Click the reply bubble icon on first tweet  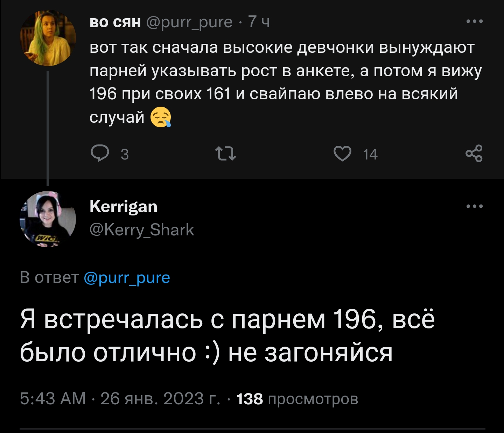pyautogui.click(x=99, y=154)
